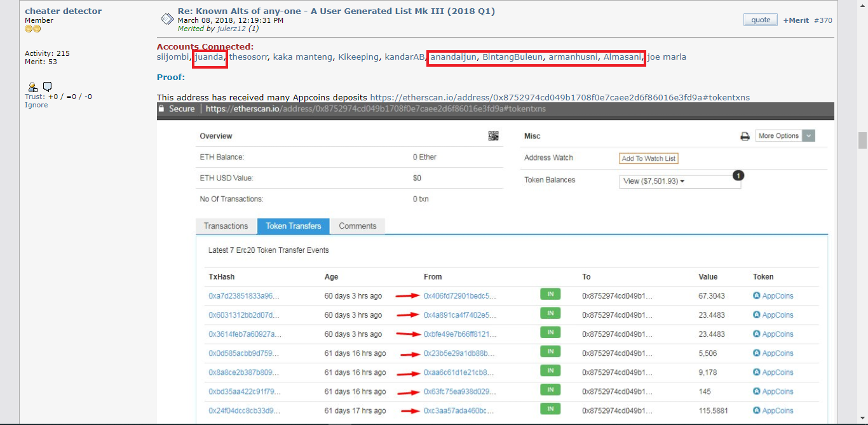The width and height of the screenshot is (868, 425).
Task: Open the siijombi account link
Action: coord(173,57)
